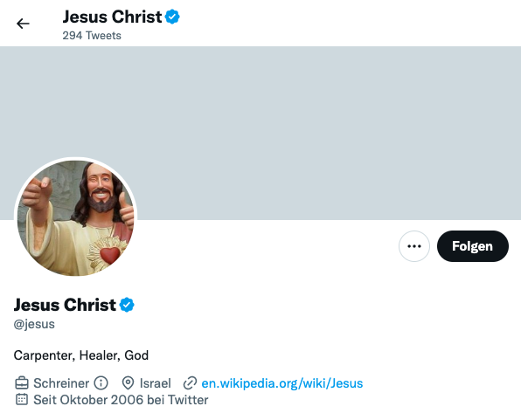Click the location pin icon
521x420 pixels.
click(x=128, y=382)
